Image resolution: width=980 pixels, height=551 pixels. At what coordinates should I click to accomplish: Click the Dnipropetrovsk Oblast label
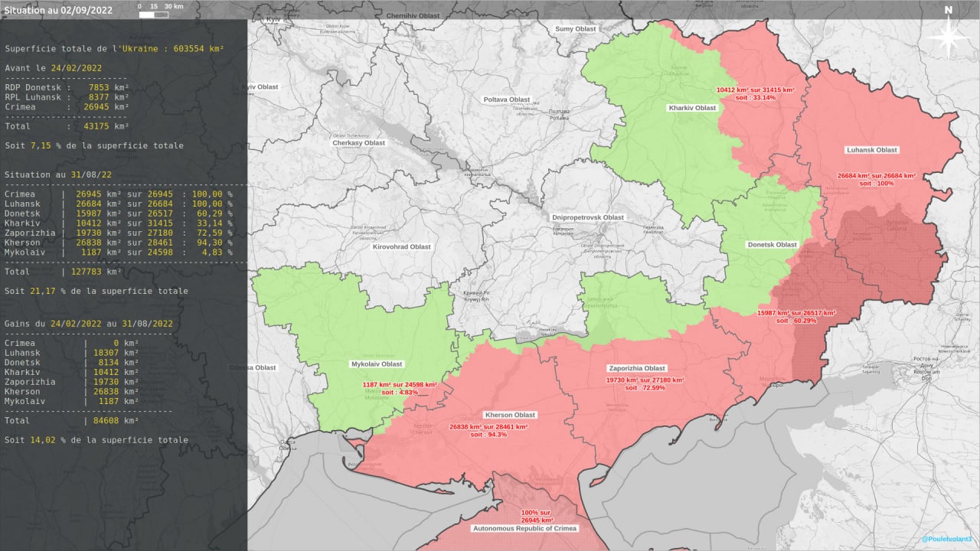click(x=588, y=217)
